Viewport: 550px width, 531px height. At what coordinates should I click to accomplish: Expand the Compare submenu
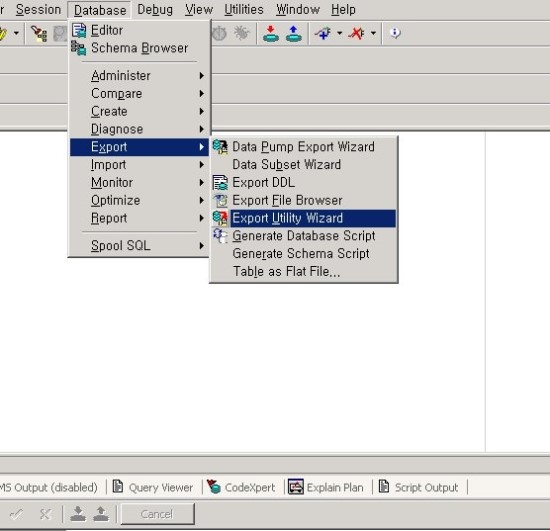point(140,94)
